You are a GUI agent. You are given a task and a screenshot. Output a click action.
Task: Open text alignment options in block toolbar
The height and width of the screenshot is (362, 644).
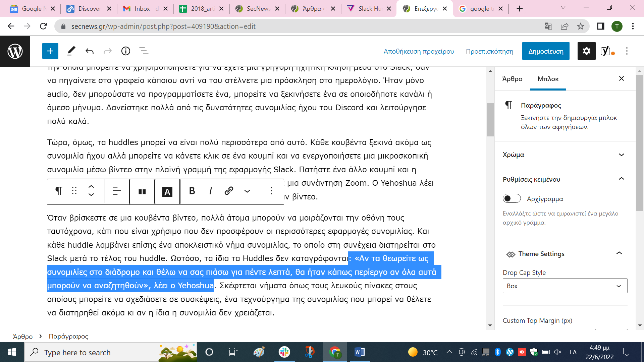(117, 191)
